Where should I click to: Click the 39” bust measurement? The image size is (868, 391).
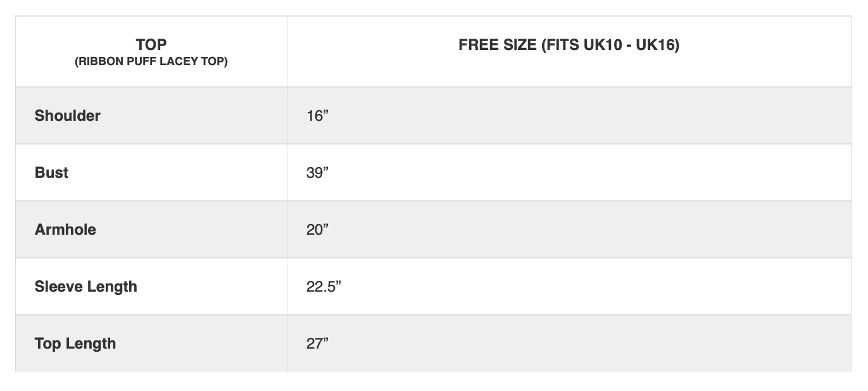click(317, 173)
